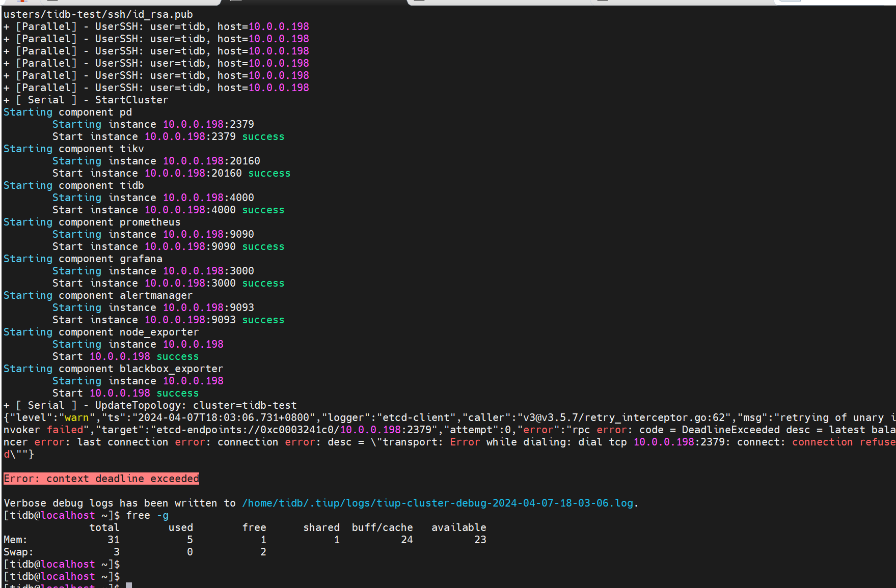The height and width of the screenshot is (588, 896).
Task: Click the "StartCluster" serial step text
Action: coord(131,100)
